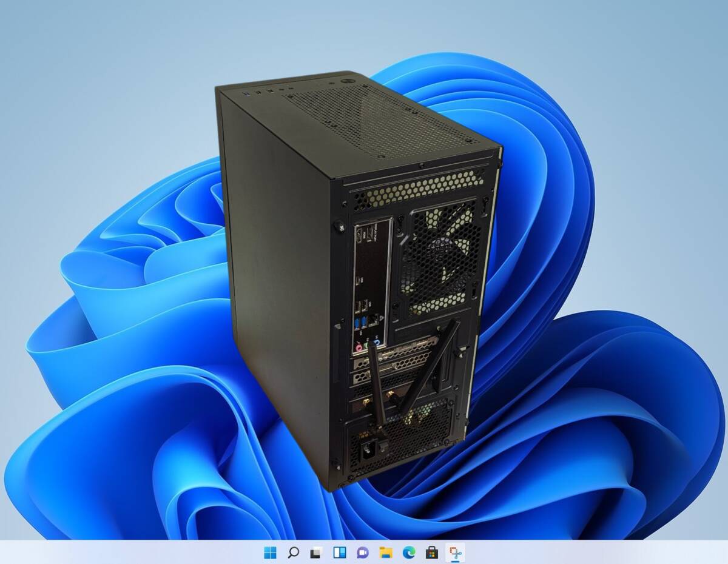Open the Widgets panel

coord(339,552)
